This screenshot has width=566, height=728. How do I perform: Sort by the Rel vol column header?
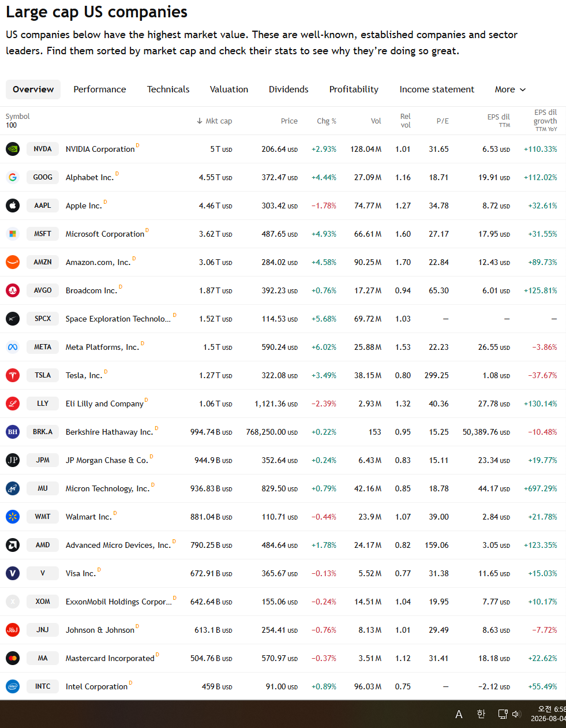pos(406,121)
